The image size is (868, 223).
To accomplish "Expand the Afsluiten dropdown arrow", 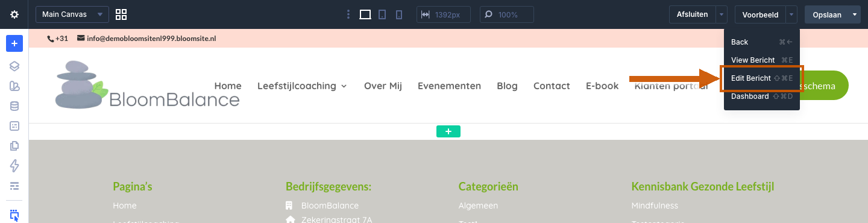I will 722,14.
